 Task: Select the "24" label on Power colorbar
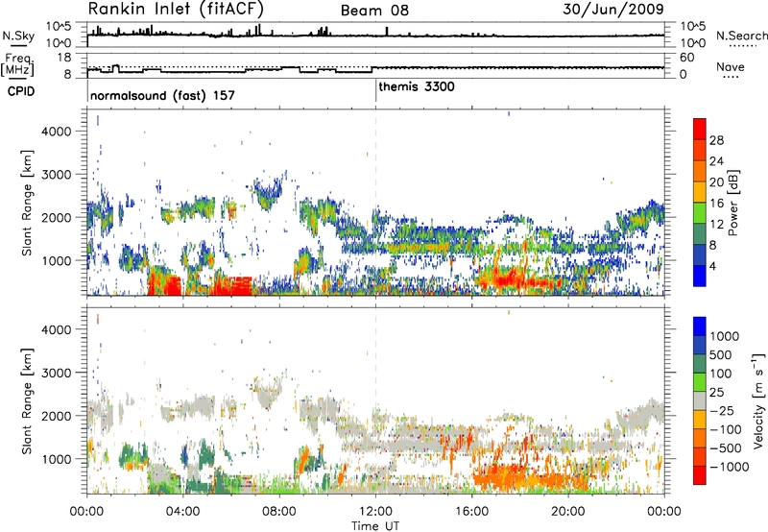click(716, 161)
